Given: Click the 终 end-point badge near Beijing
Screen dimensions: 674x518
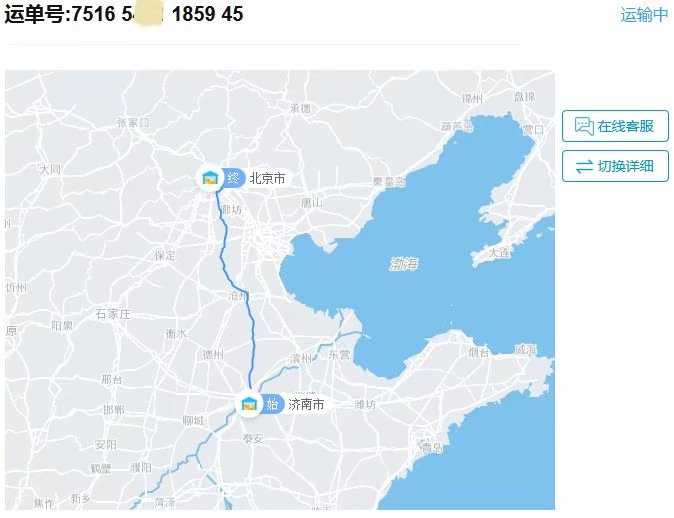Looking at the screenshot, I should click(x=233, y=178).
